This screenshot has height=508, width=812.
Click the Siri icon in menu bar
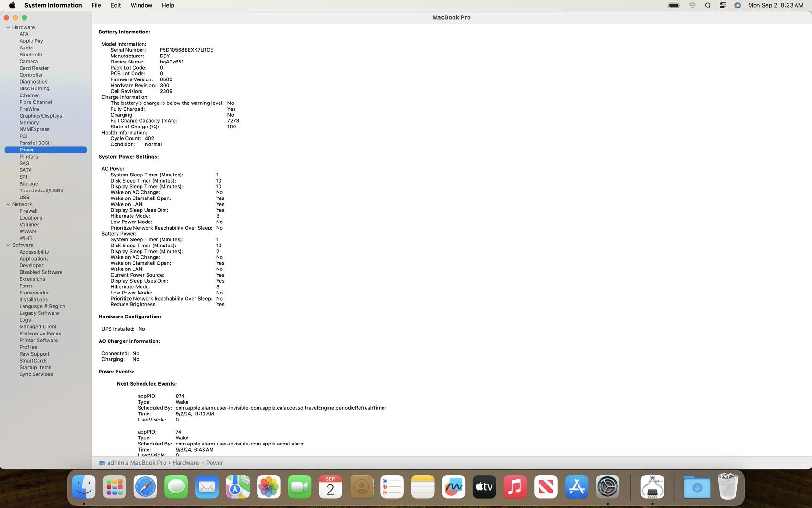pos(737,6)
